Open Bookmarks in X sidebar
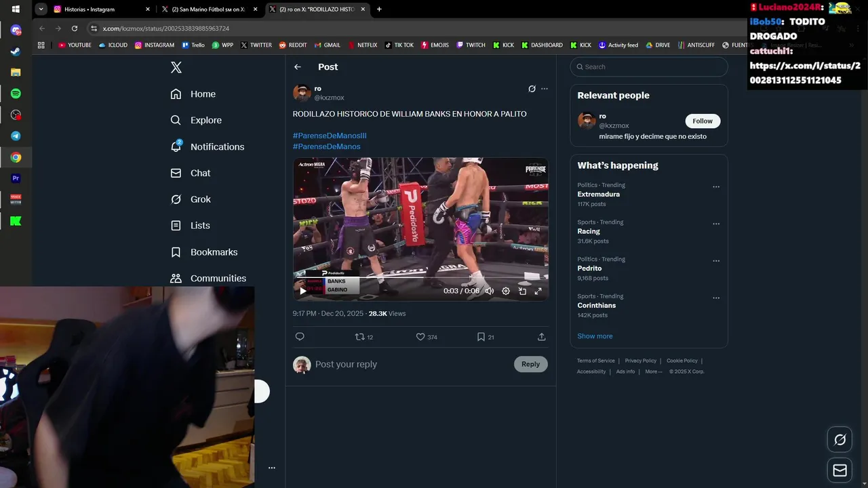Screen dimensions: 868x488 coord(204,252)
